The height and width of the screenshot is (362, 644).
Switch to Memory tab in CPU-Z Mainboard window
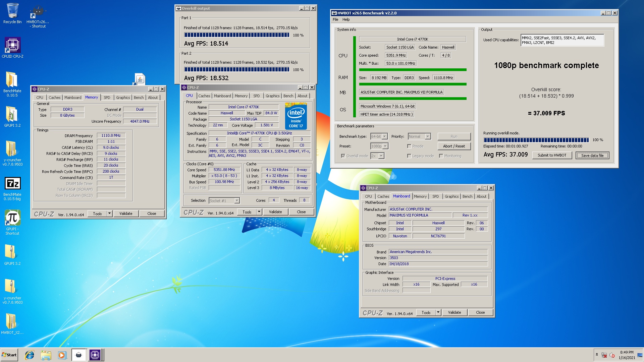(420, 196)
